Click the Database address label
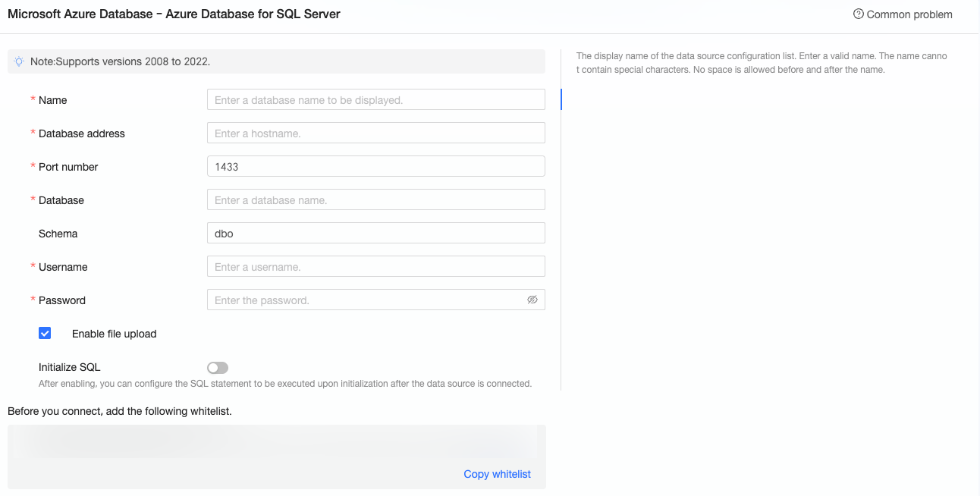The image size is (980, 496). tap(81, 133)
